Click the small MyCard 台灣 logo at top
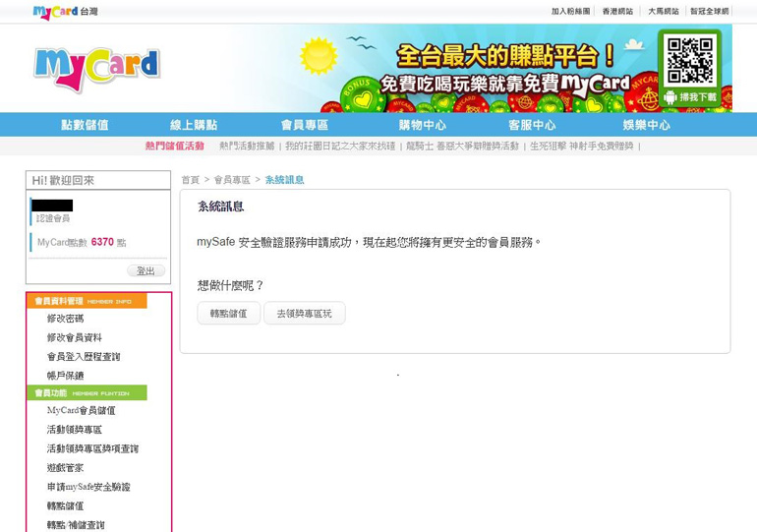The height and width of the screenshot is (532, 757). pos(65,12)
